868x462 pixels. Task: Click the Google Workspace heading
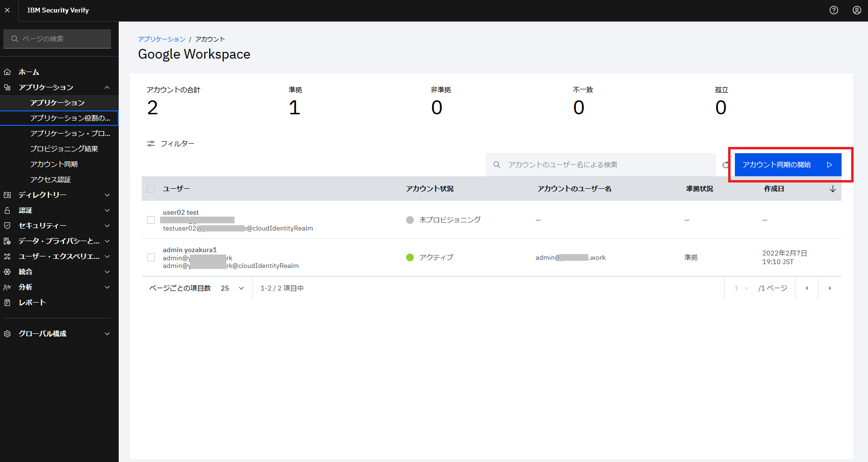pyautogui.click(x=194, y=54)
